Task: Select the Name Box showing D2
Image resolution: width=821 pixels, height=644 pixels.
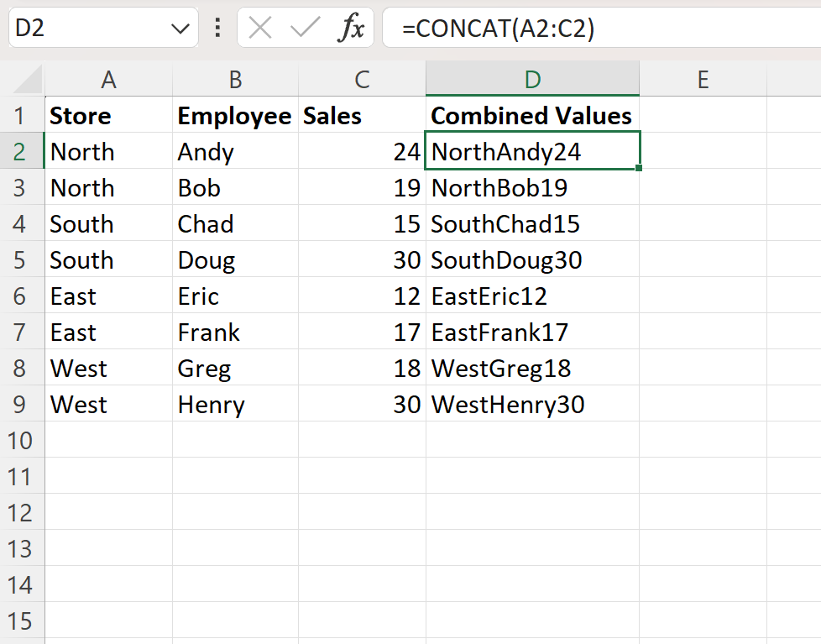Action: [92, 27]
